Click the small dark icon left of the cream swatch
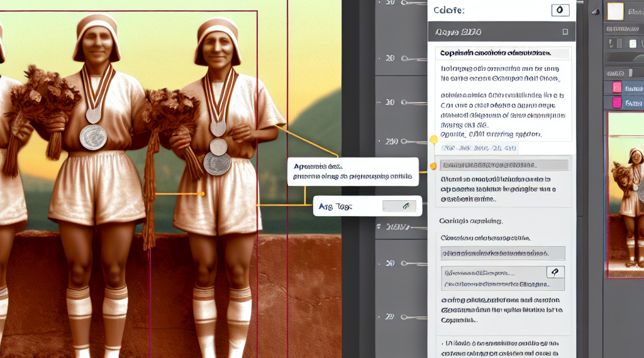 pyautogui.click(x=594, y=11)
